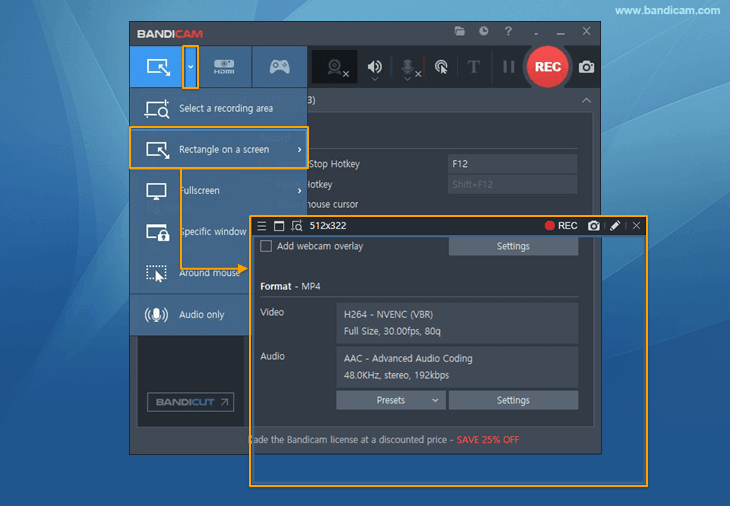Toggle the webcam overlay icon in toolbar
Image resolution: width=730 pixels, height=506 pixels.
[335, 67]
